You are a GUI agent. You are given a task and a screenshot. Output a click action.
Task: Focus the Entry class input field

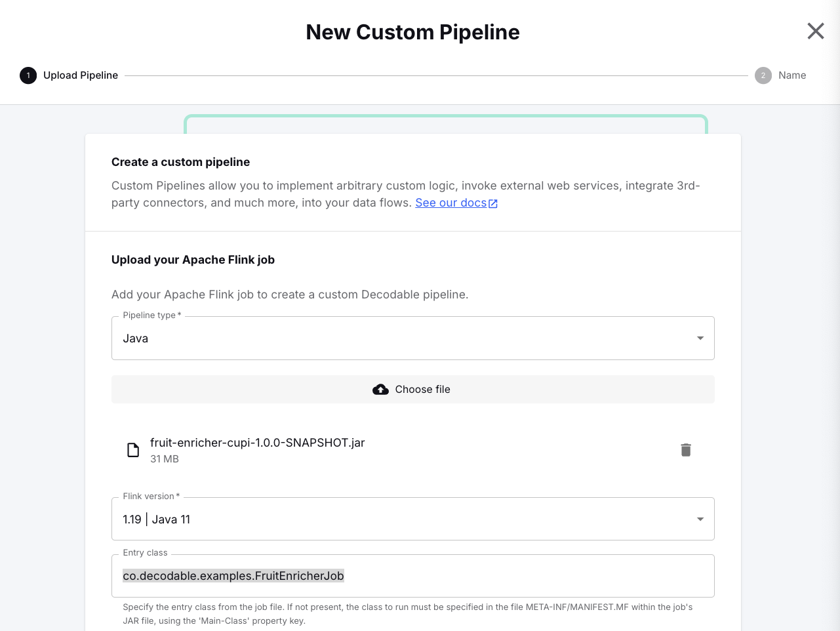coord(413,576)
